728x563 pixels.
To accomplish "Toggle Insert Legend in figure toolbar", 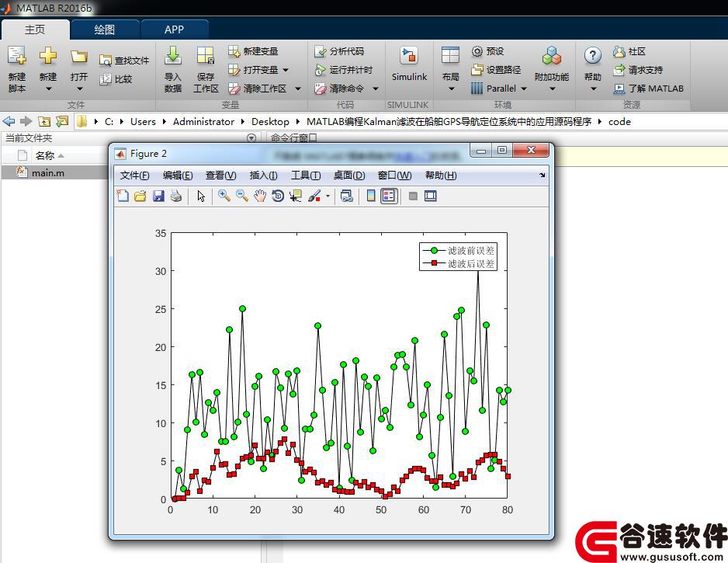I will (389, 196).
